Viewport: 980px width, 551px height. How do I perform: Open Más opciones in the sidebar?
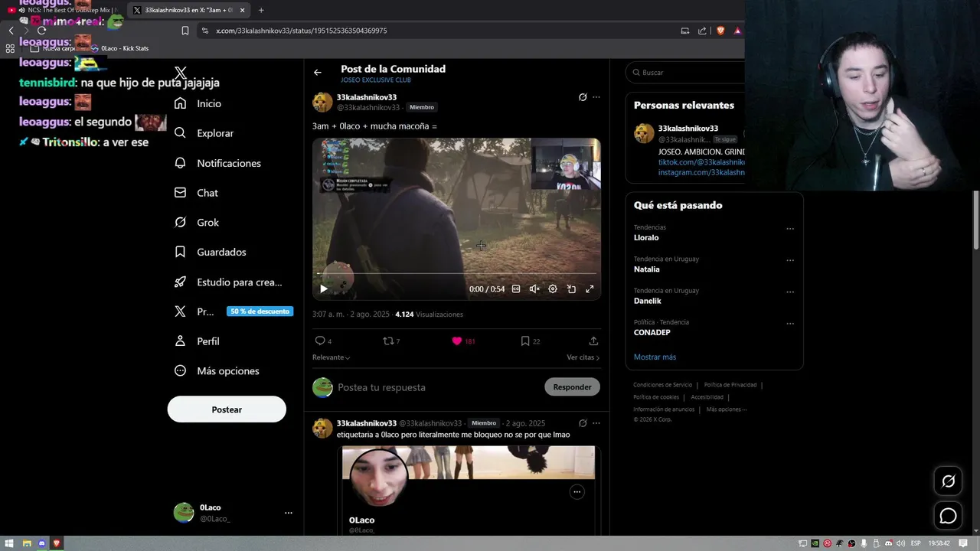pyautogui.click(x=217, y=371)
